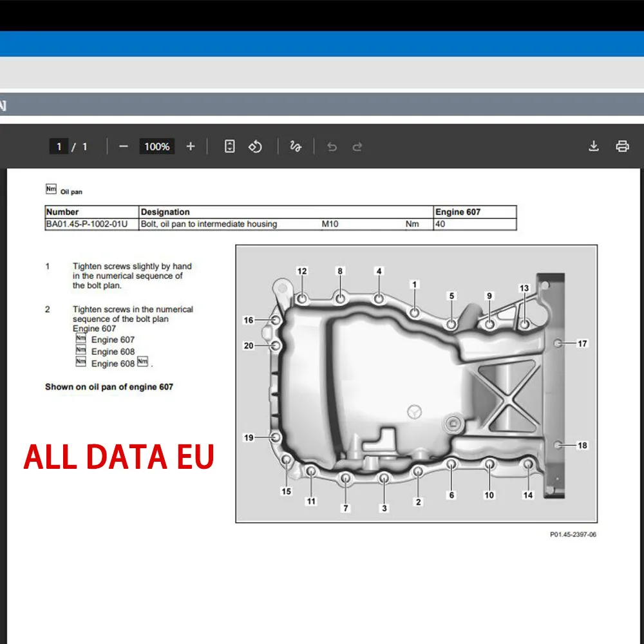The height and width of the screenshot is (644, 644).
Task: Download the PDF document
Action: [594, 146]
